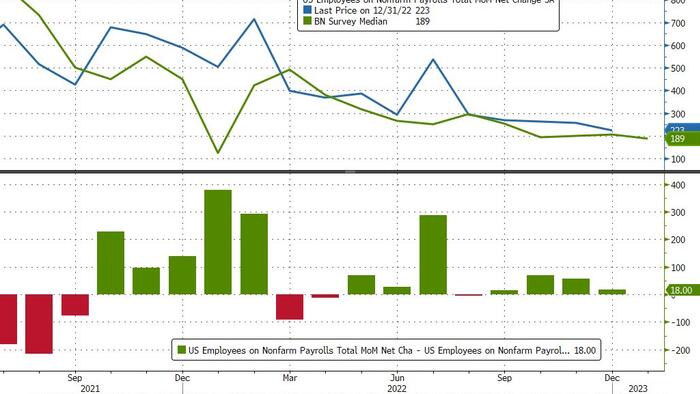Click the 200 label on lower y-axis
Viewport: 700px width, 394px height.
(x=677, y=240)
